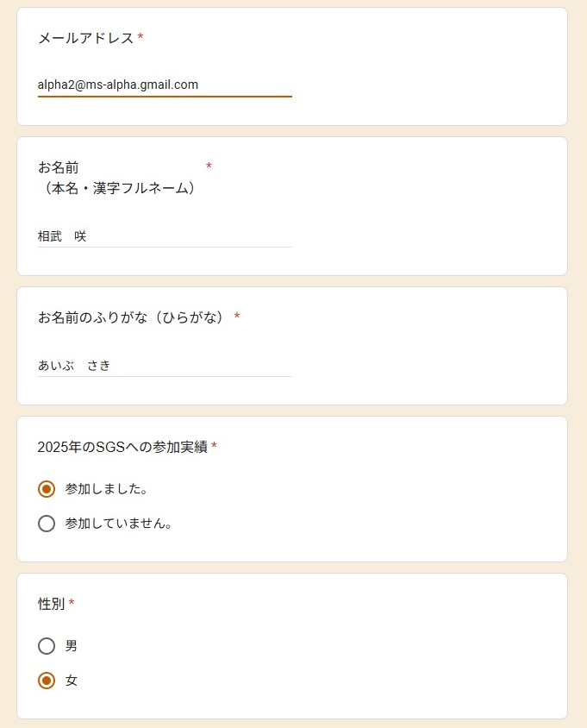Select the 男 radio circle
Image resolution: width=587 pixels, height=728 pixels.
[47, 646]
